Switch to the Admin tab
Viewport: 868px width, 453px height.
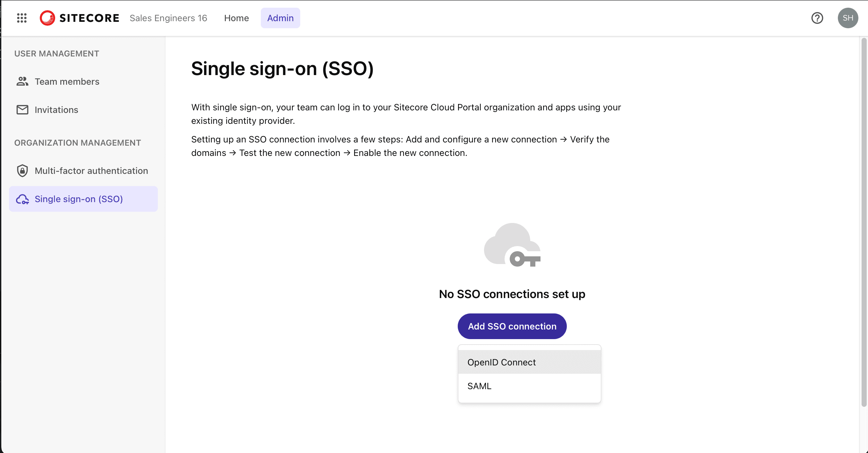tap(280, 18)
